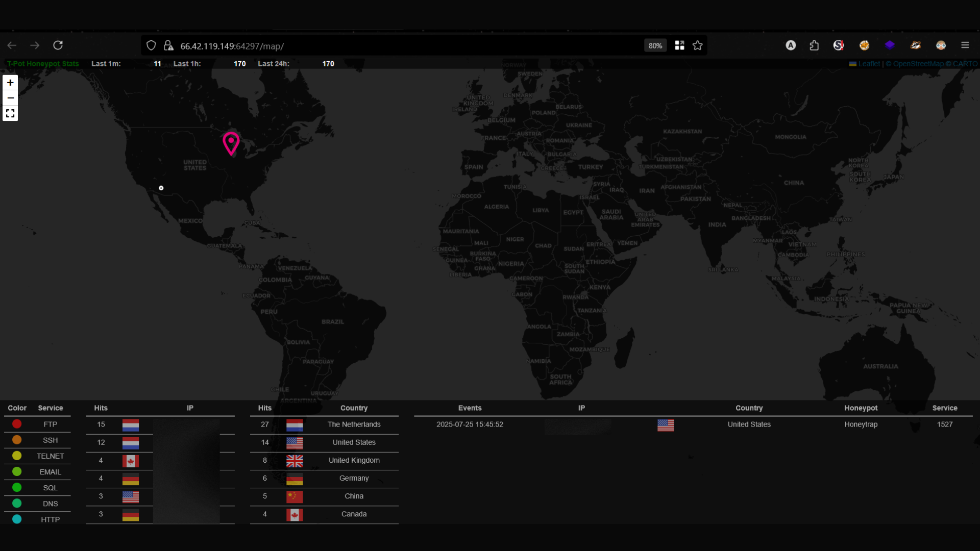Viewport: 980px width, 551px height.
Task: Open the browser extensions puzzle icon
Action: [814, 45]
